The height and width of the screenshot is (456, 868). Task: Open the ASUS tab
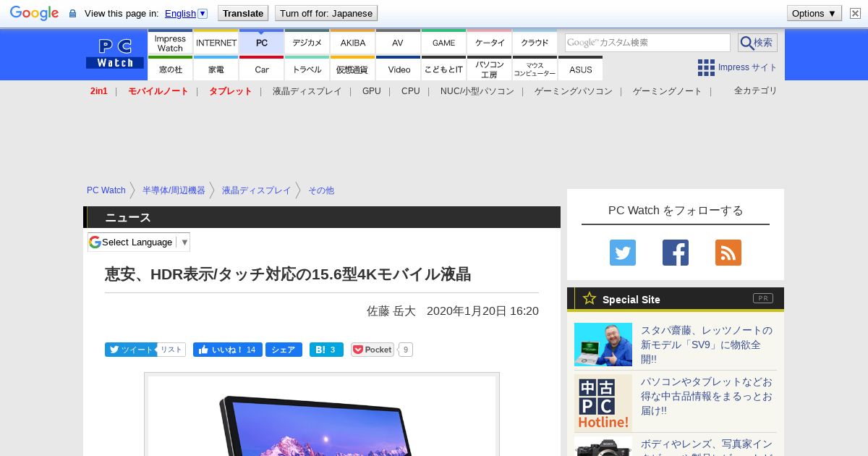(580, 69)
